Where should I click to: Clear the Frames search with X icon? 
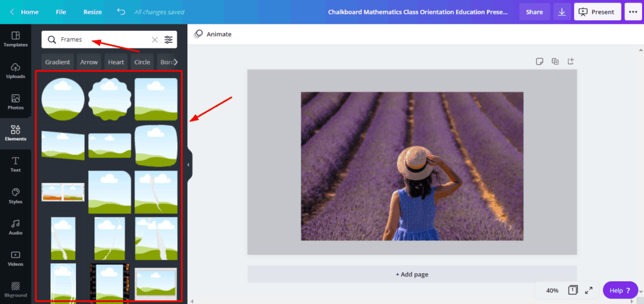coord(155,40)
